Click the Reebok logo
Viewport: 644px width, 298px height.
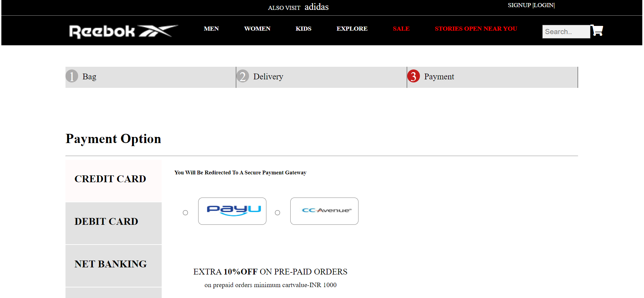[x=123, y=31]
